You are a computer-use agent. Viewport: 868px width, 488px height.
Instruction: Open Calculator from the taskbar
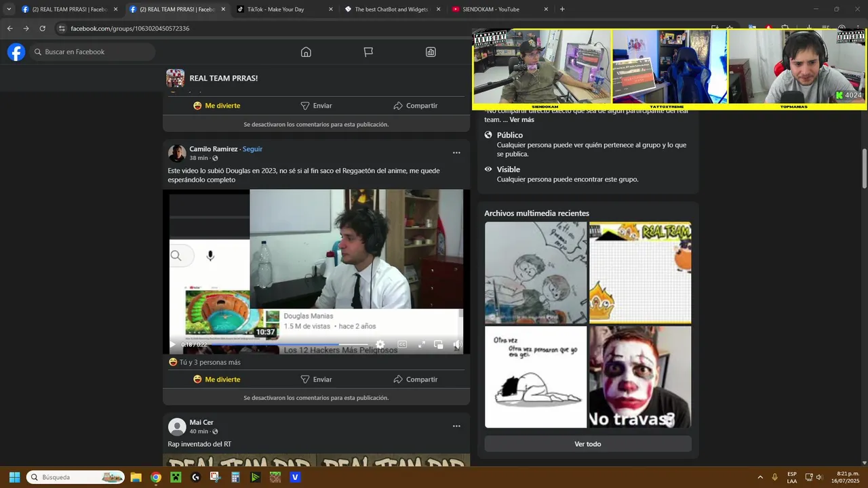point(235,477)
